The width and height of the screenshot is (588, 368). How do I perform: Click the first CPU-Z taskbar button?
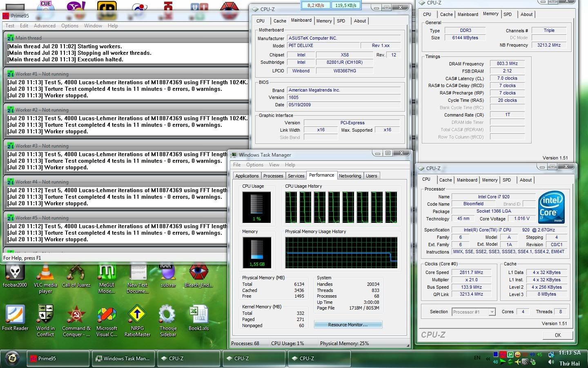[x=189, y=359]
